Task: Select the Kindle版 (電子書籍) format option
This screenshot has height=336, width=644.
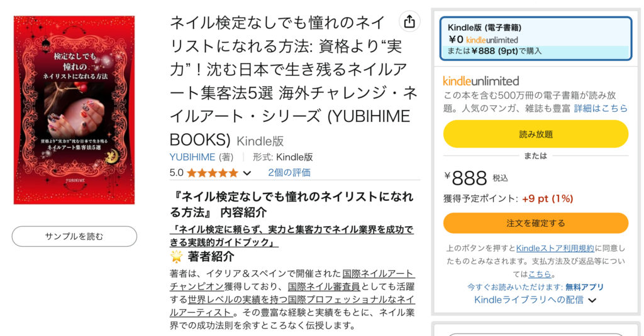Action: click(x=535, y=39)
